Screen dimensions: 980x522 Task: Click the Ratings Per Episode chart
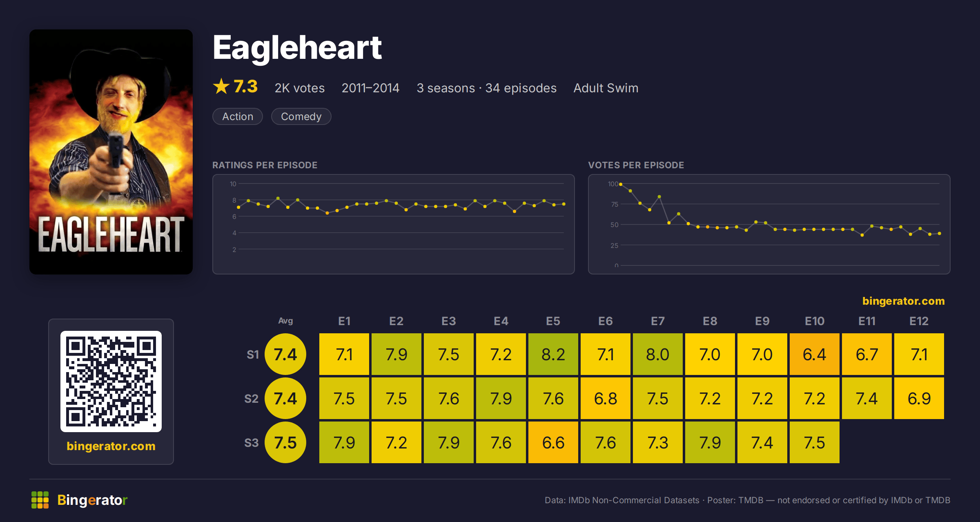point(394,224)
